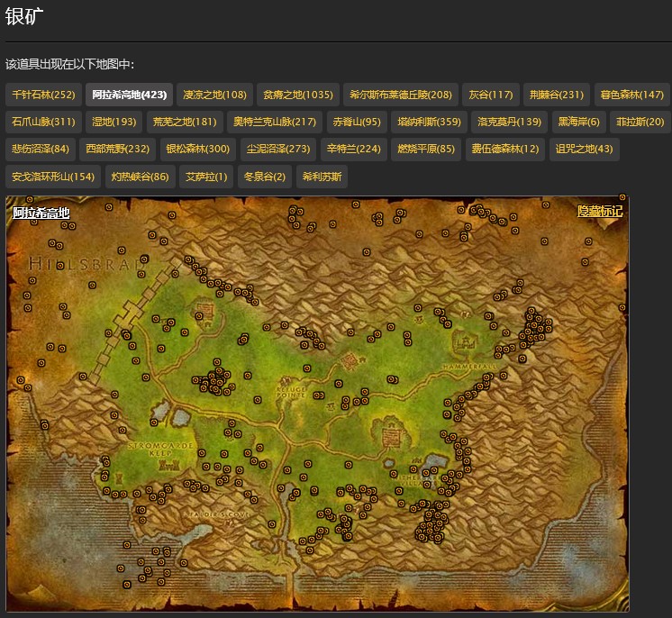Click the Hillsbrad label on the map
The image size is (672, 618).
pyautogui.click(x=86, y=264)
